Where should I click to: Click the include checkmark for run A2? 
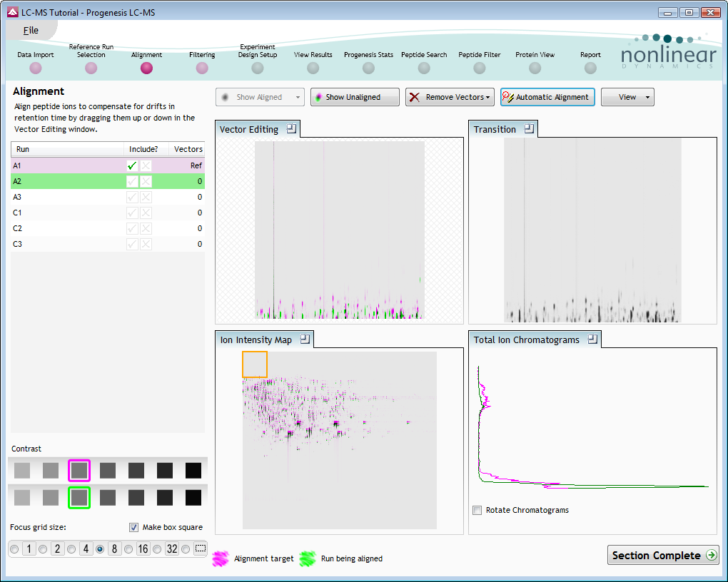pyautogui.click(x=132, y=181)
